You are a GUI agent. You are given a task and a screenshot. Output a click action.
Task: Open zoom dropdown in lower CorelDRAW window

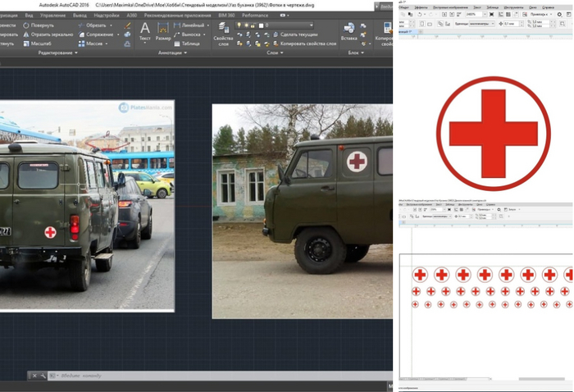click(444, 209)
